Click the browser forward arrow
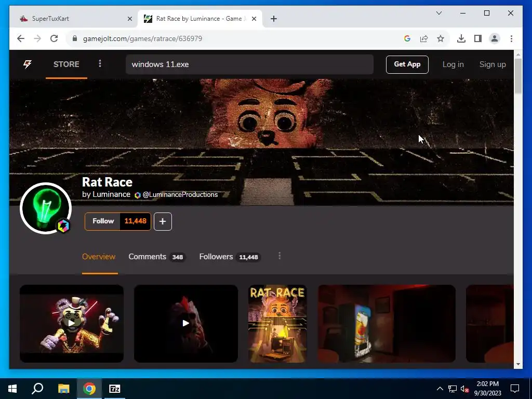This screenshot has height=399, width=532. pos(37,38)
